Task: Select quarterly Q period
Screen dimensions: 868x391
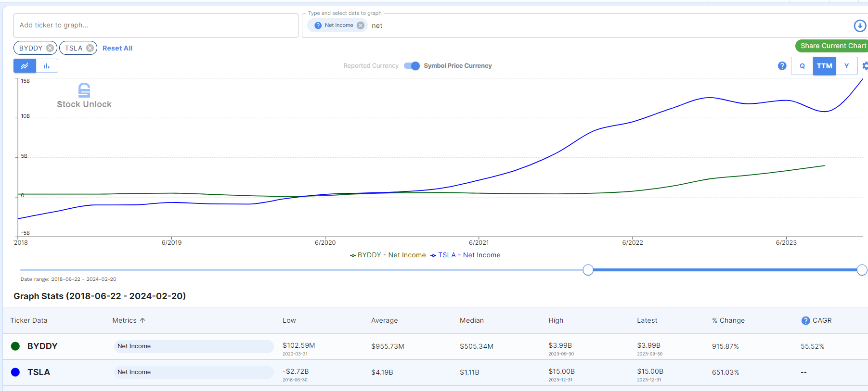Action: 802,66
